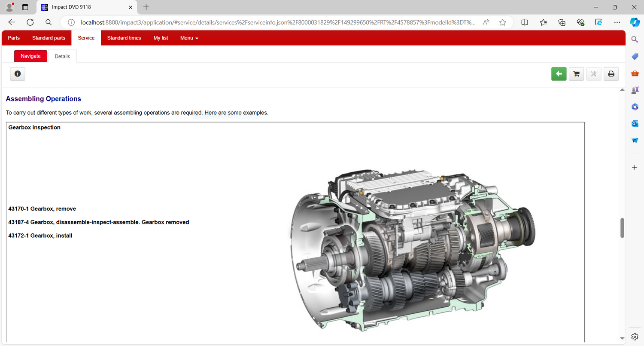Click the address bar search icon
This screenshot has height=346, width=644.
(49, 22)
